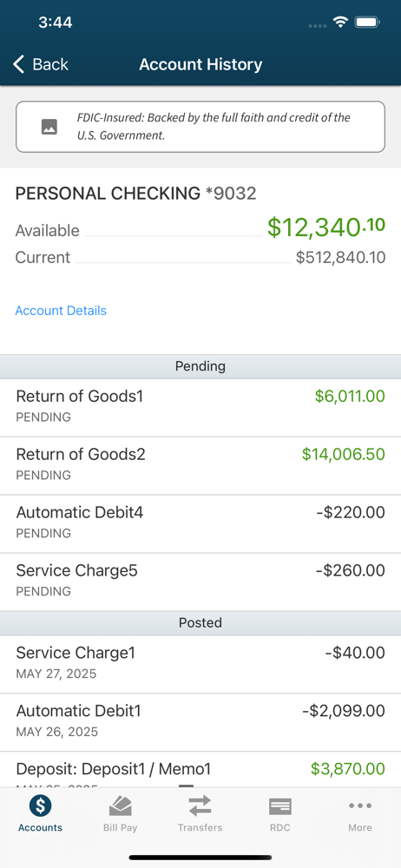Tap the Bill Pay tab label

tap(120, 827)
